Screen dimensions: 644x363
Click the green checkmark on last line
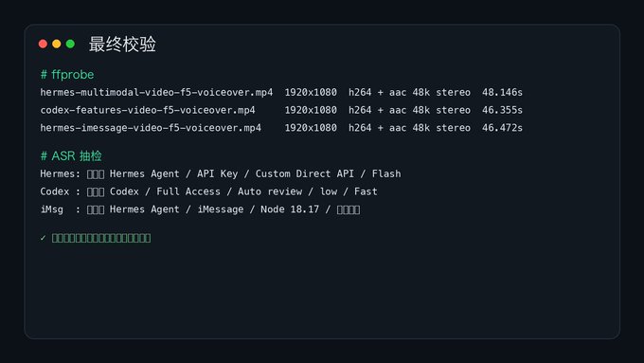tap(44, 238)
